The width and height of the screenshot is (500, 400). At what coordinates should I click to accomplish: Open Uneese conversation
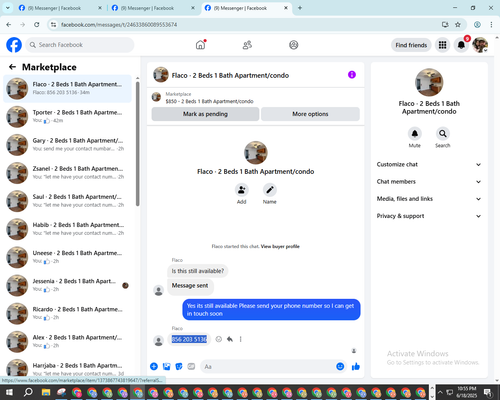tap(67, 257)
